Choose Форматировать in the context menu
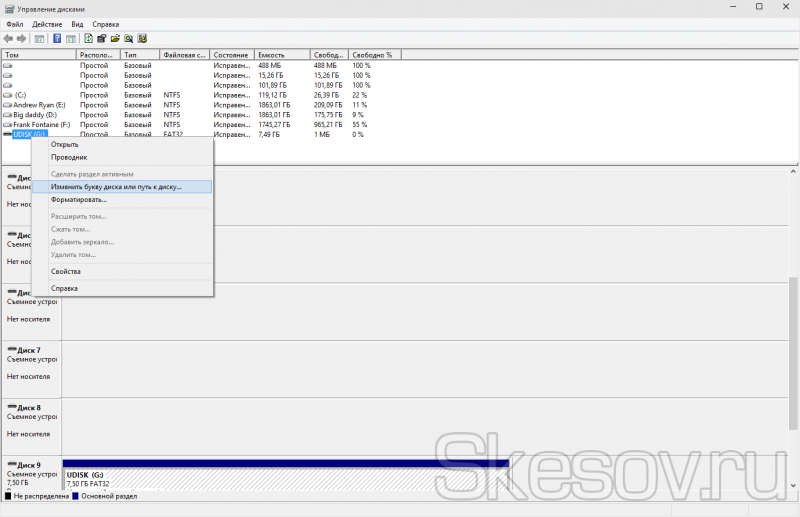This screenshot has width=800, height=517. click(78, 199)
